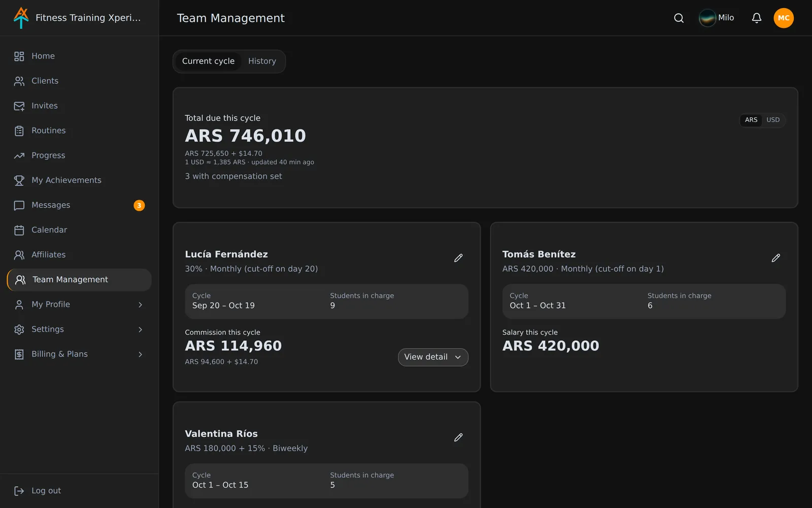Open the search magnifier icon
Viewport: 812px width, 508px height.
pyautogui.click(x=679, y=18)
